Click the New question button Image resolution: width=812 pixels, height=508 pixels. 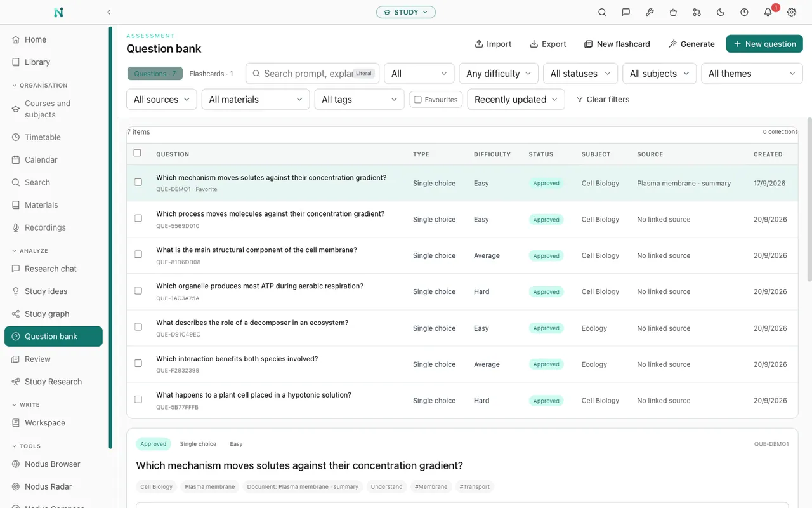(x=764, y=44)
